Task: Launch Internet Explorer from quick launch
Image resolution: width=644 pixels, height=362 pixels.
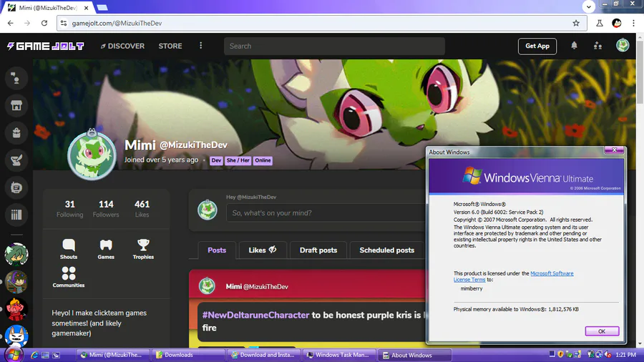Action: click(x=34, y=355)
